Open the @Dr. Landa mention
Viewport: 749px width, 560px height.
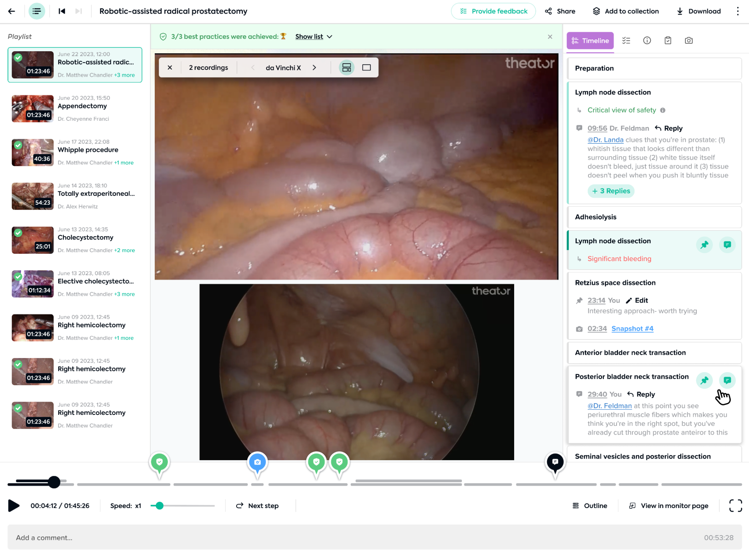coord(605,140)
